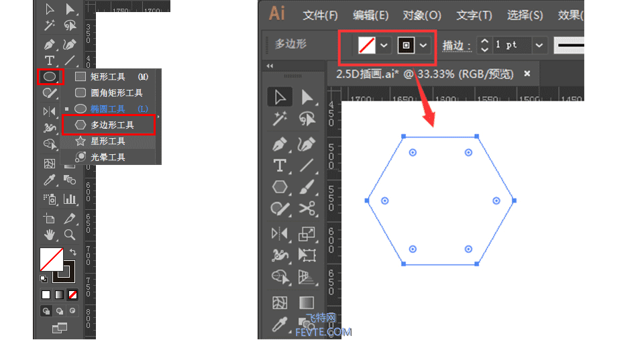Viewport: 644px width, 340px height.
Task: Open the 编辑(E) menu
Action: tap(370, 15)
